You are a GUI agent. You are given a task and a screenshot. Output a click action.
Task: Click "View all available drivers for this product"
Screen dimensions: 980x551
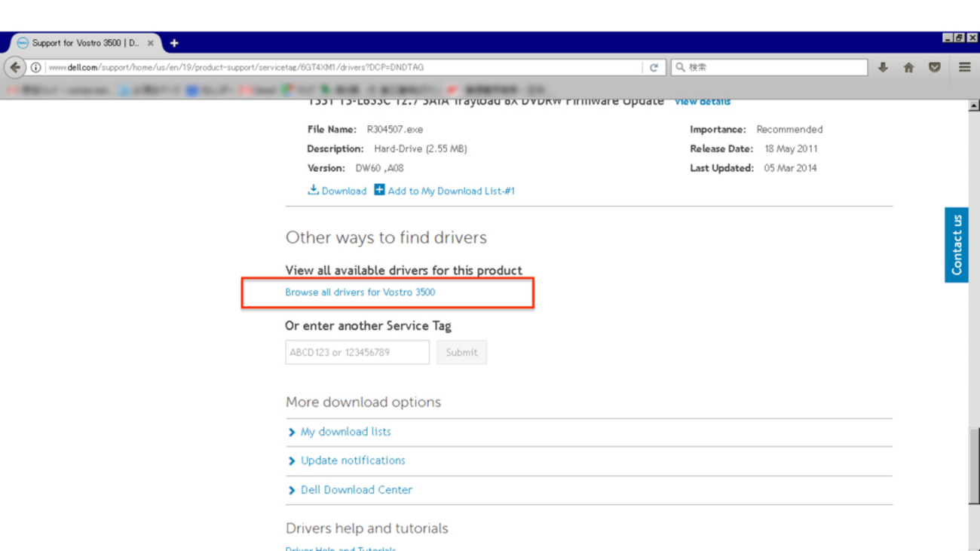(403, 270)
